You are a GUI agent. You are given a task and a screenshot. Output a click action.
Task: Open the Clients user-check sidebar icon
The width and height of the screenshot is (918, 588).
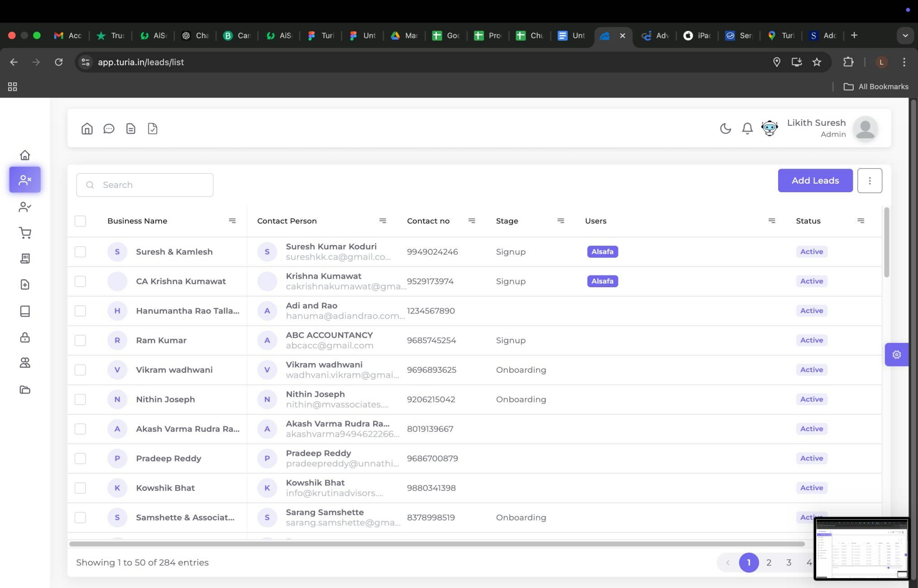pyautogui.click(x=25, y=207)
